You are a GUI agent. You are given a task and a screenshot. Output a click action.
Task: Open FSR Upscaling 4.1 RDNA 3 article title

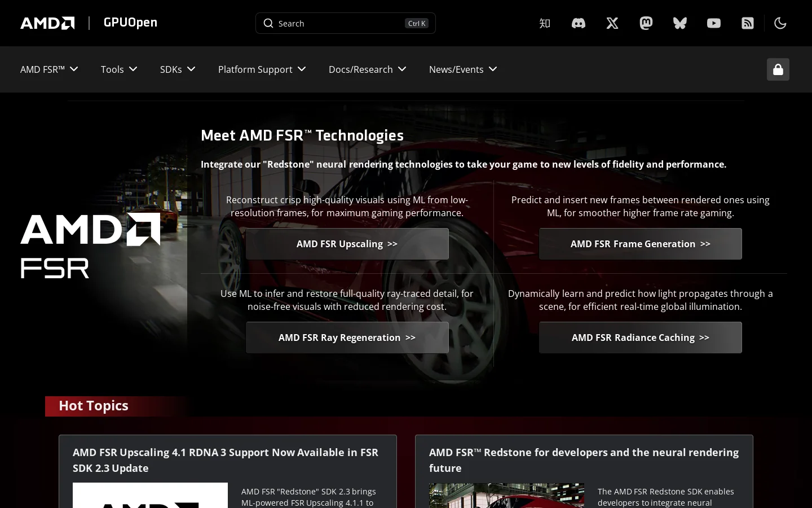226,460
